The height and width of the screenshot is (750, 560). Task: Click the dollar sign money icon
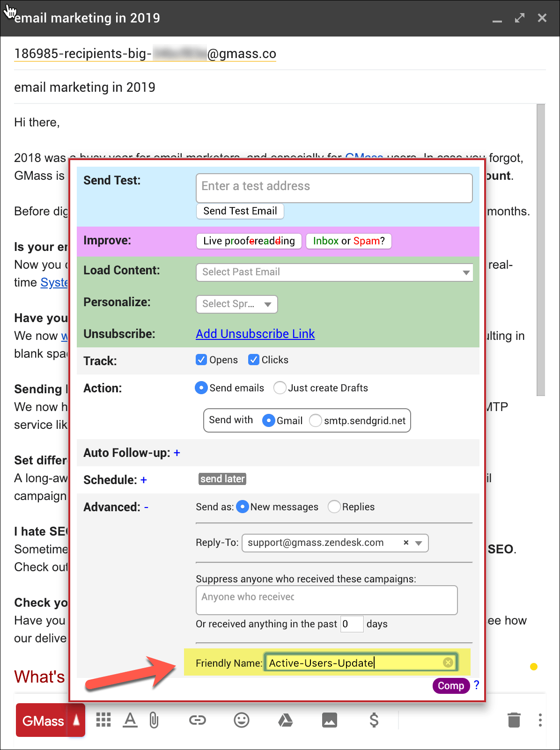pyautogui.click(x=374, y=720)
